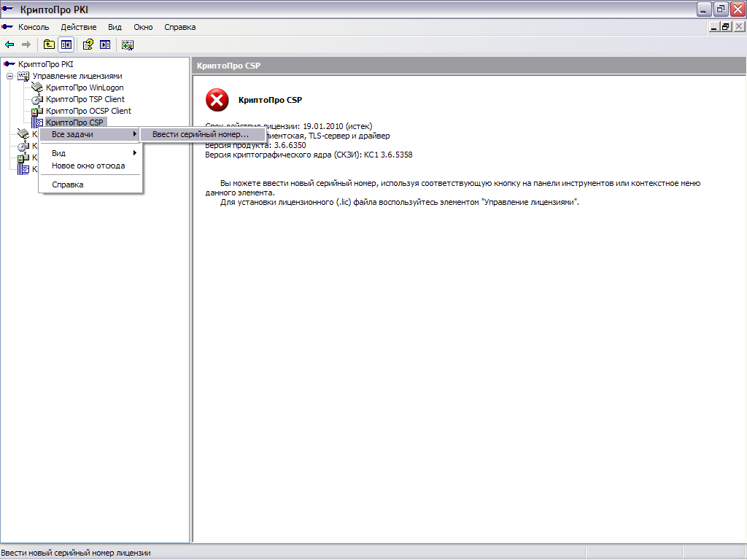
Task: Choose Вид in the context menu
Action: [90, 153]
